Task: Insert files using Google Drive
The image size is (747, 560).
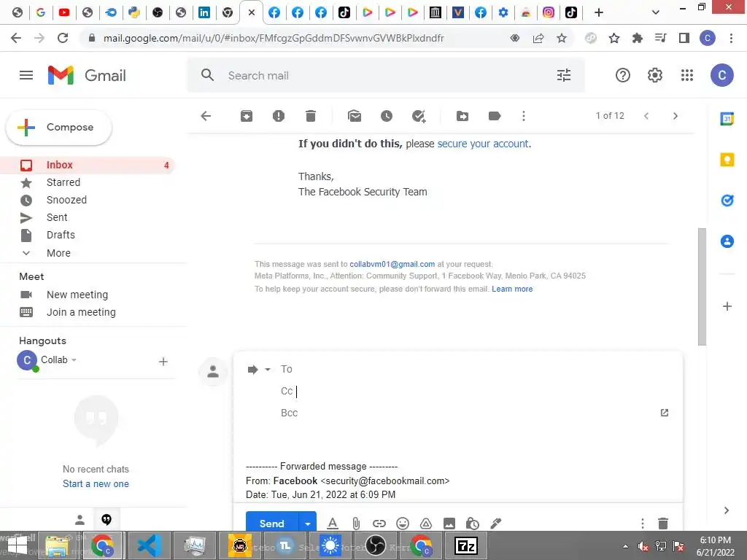Action: [x=426, y=524]
